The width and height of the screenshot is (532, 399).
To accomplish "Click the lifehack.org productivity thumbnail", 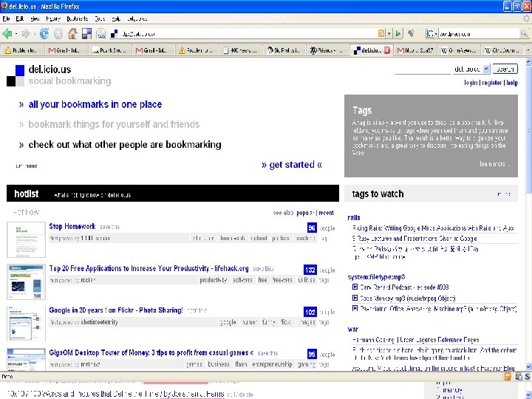I will click(26, 282).
